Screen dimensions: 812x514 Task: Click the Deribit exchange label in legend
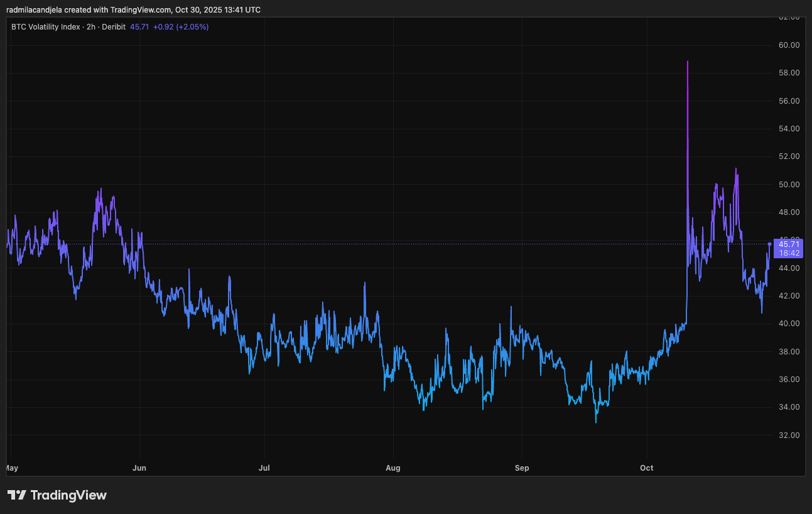114,27
